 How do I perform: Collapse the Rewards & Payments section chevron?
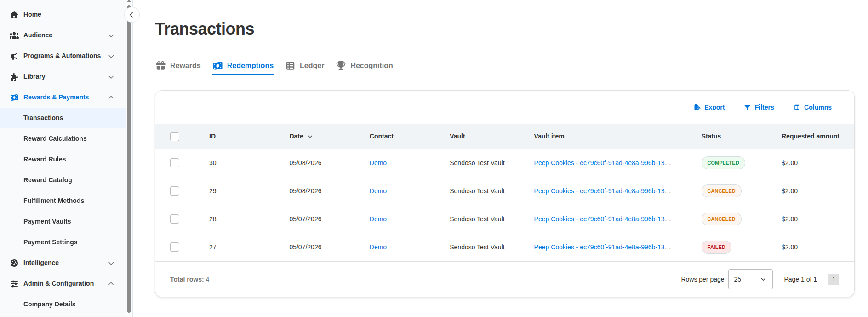pyautogui.click(x=111, y=97)
